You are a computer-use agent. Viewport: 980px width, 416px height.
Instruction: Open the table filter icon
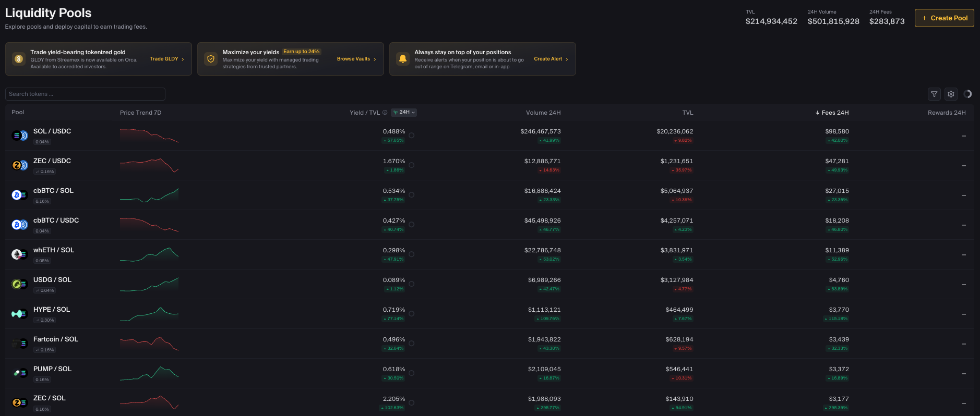[934, 94]
